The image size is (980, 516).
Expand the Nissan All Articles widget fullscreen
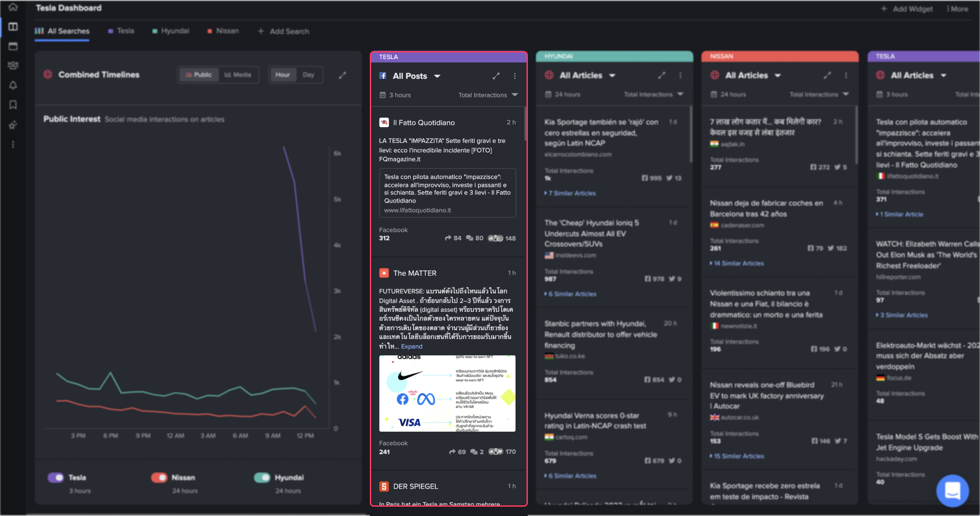[x=827, y=75]
